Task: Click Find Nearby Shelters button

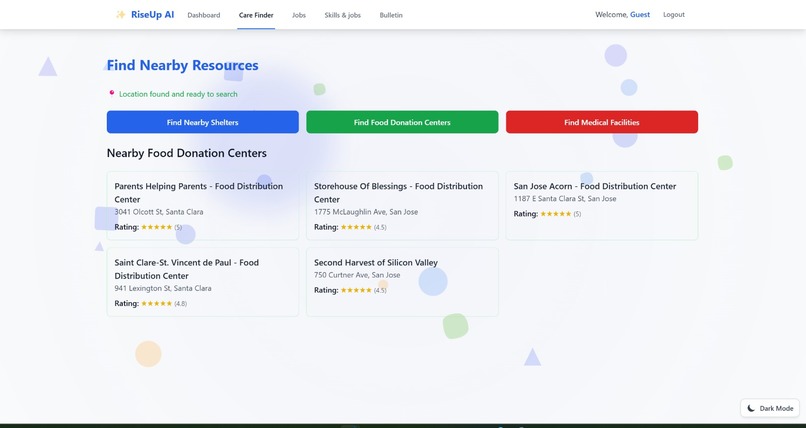Action: [x=203, y=122]
